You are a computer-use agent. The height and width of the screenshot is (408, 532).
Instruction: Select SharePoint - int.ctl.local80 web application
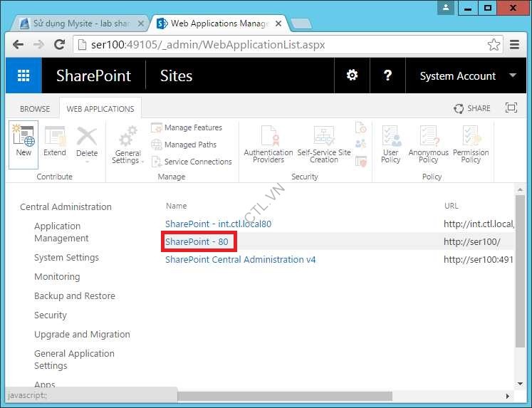click(x=218, y=224)
